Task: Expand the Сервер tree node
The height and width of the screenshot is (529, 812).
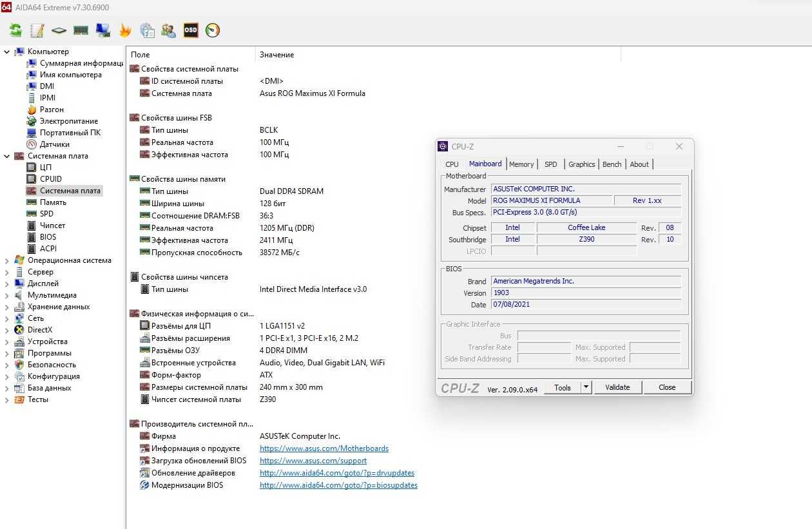Action: pos(6,272)
